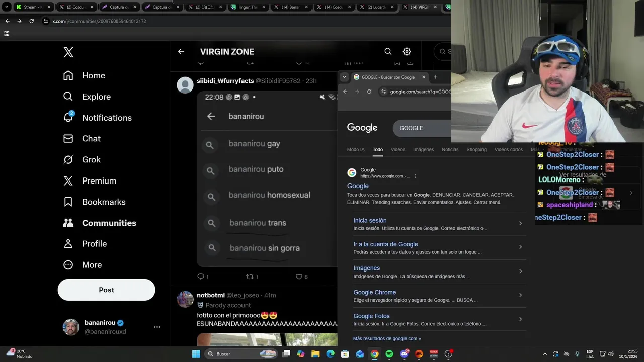The height and width of the screenshot is (362, 644).
Task: Open site info icon beside x.com URL
Action: click(x=46, y=21)
